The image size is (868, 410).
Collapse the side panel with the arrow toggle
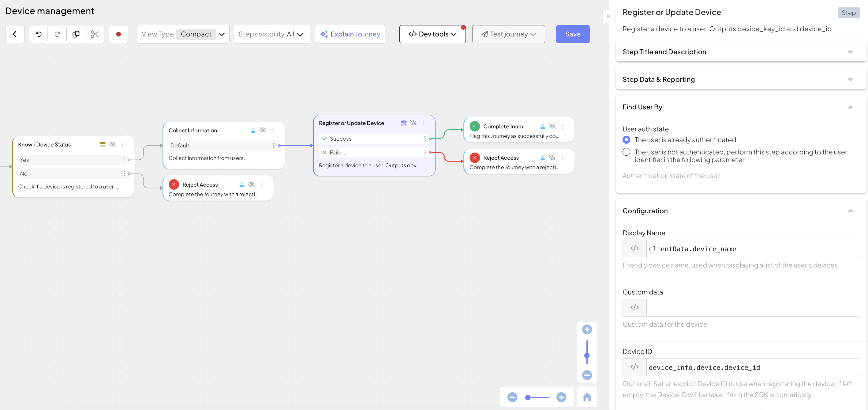click(608, 16)
